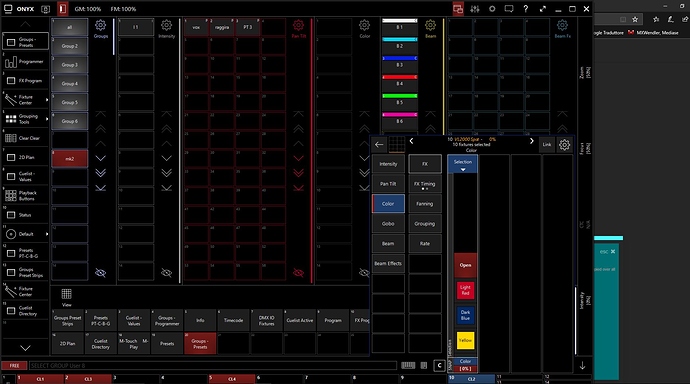Click the ONYX main menu monitor icon
This screenshot has width=690, height=384.
click(8, 9)
